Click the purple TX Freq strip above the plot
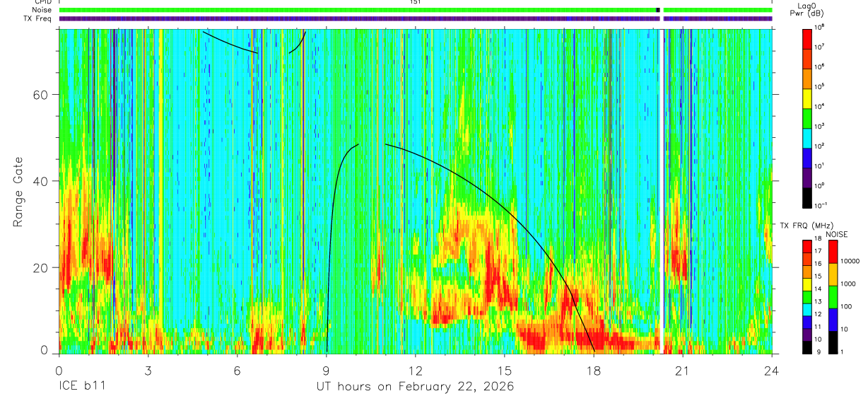This screenshot has width=868, height=401. (416, 18)
